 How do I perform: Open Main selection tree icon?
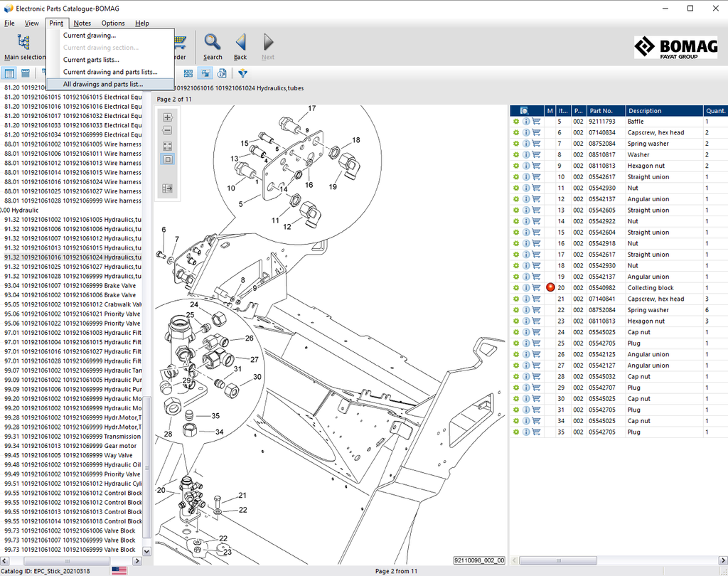tap(23, 43)
